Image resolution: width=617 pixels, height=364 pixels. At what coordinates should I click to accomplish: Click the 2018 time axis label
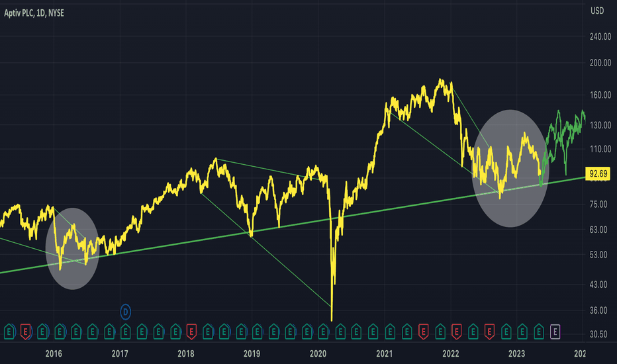(186, 353)
